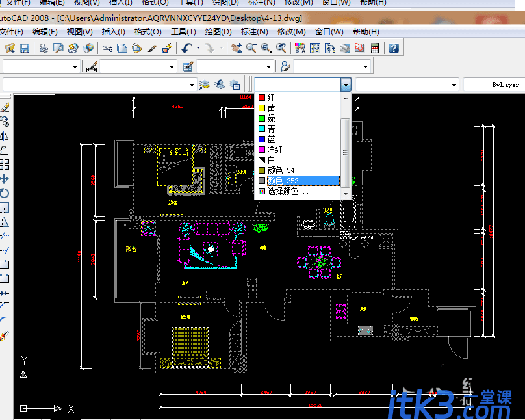Click the Cut scissors icon

click(107, 48)
